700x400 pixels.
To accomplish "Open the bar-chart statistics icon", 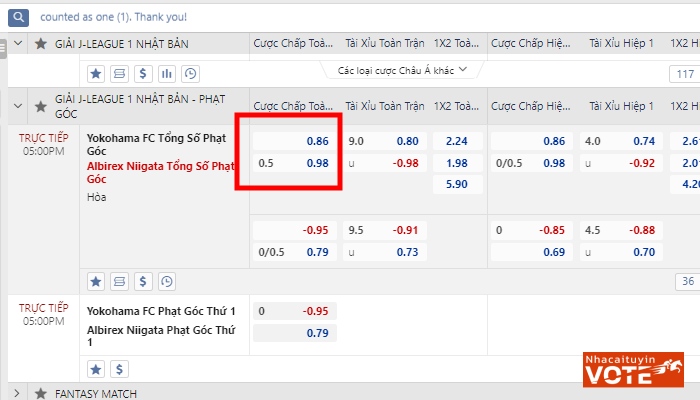I will (167, 74).
